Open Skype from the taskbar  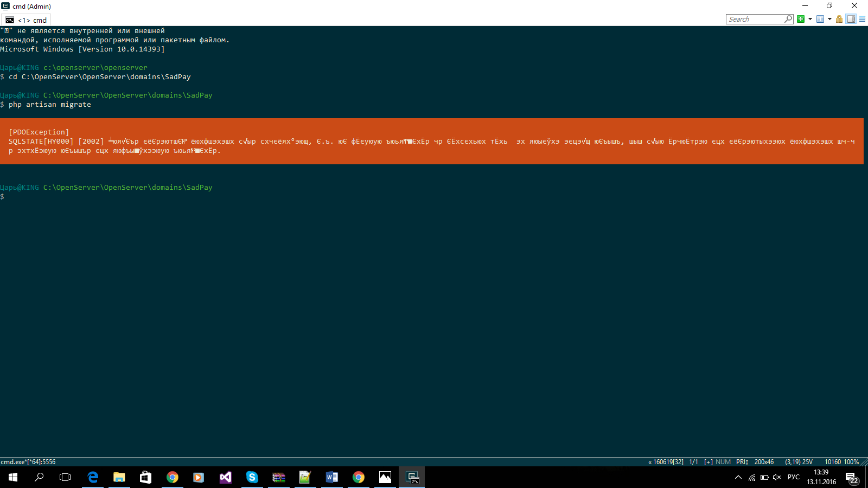click(x=252, y=477)
